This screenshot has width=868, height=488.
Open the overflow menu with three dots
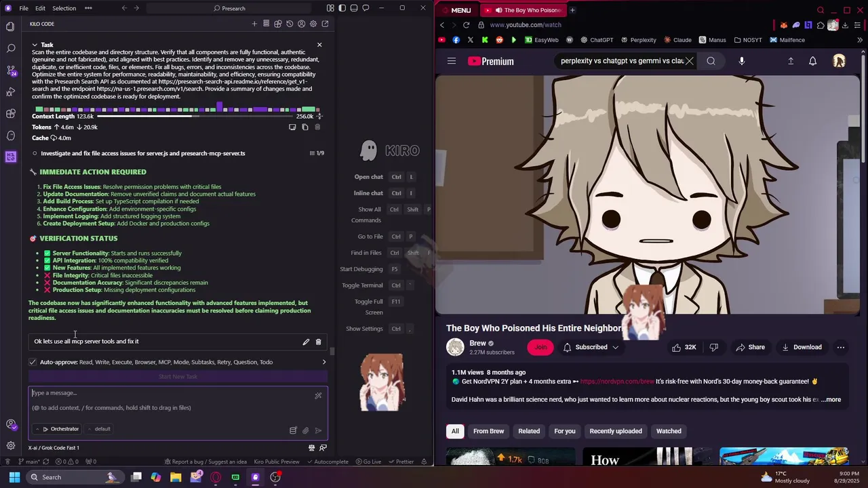[88, 8]
